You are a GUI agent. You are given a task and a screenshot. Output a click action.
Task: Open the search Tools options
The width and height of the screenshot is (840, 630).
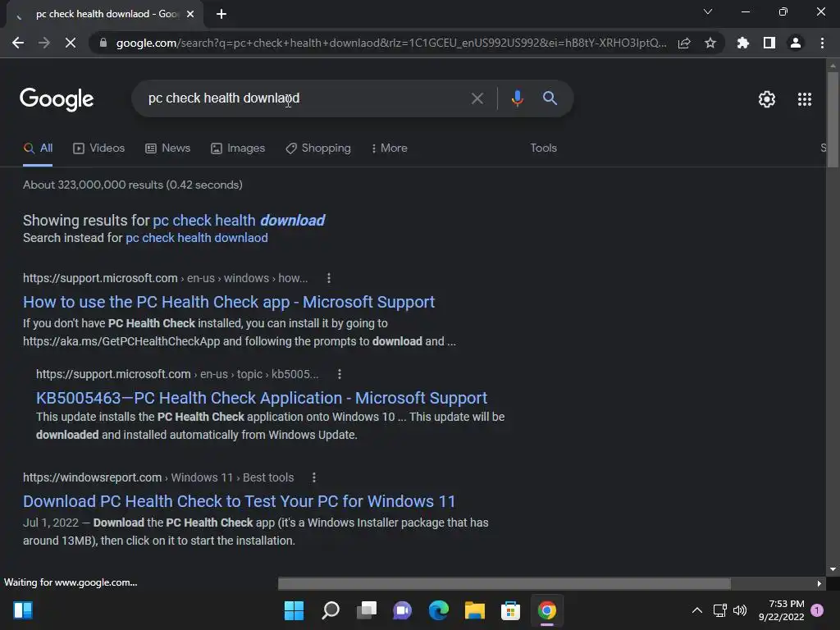point(543,148)
